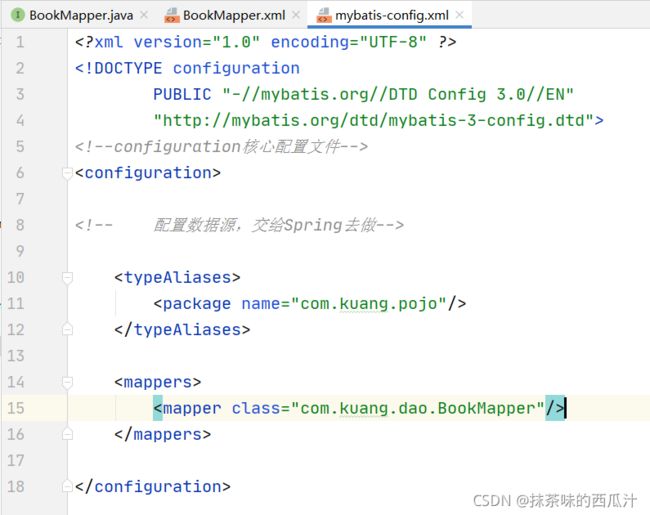Select the mybatis-config.xml tab
The width and height of the screenshot is (650, 515).
click(x=392, y=15)
